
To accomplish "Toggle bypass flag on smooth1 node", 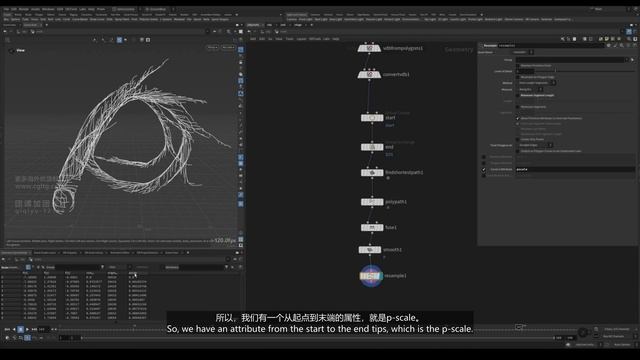I will pyautogui.click(x=361, y=249).
